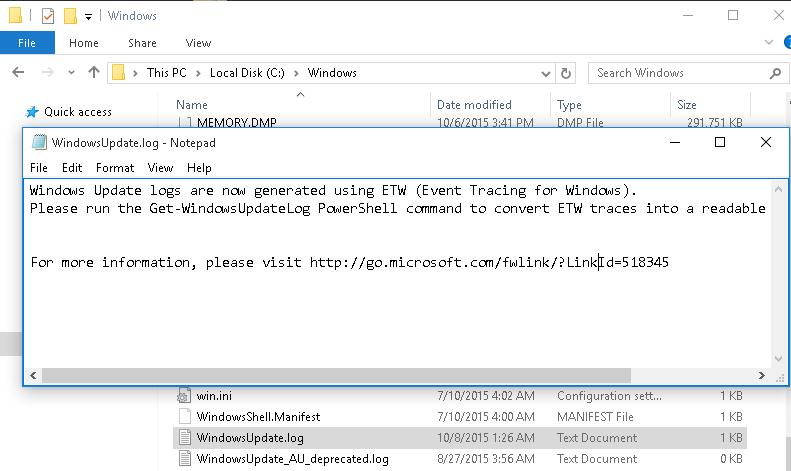The height and width of the screenshot is (471, 791).
Task: Go up one folder level
Action: tap(94, 72)
